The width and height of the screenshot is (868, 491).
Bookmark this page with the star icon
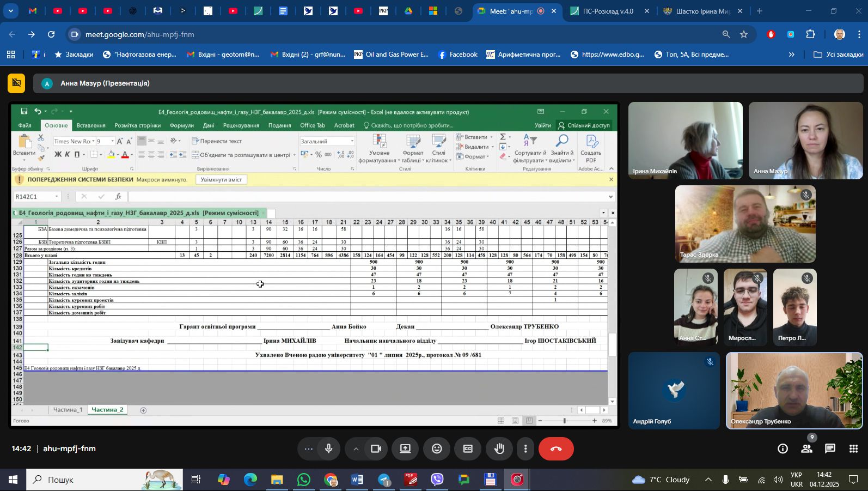[744, 34]
